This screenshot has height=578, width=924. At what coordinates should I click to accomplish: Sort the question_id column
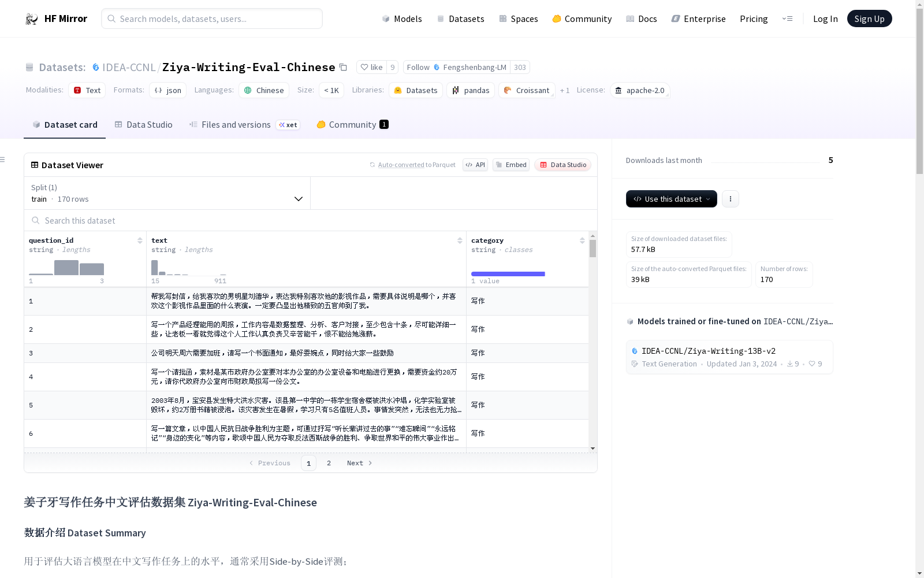(x=140, y=240)
